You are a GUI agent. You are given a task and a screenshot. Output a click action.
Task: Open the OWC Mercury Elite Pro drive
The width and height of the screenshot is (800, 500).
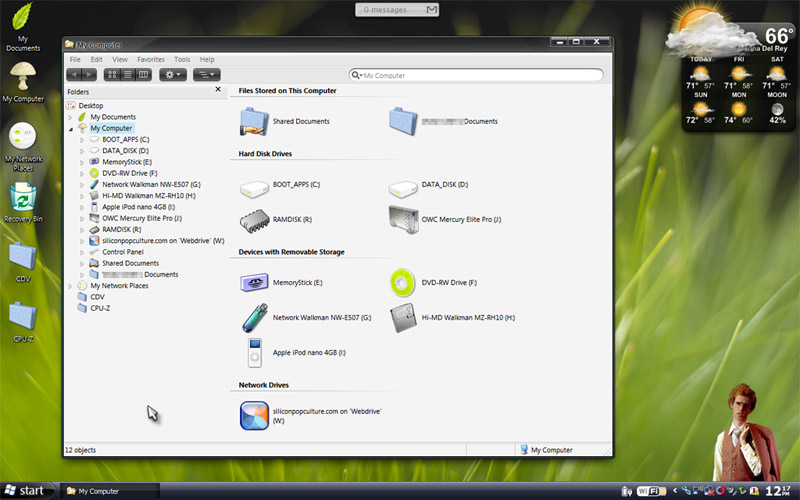404,219
